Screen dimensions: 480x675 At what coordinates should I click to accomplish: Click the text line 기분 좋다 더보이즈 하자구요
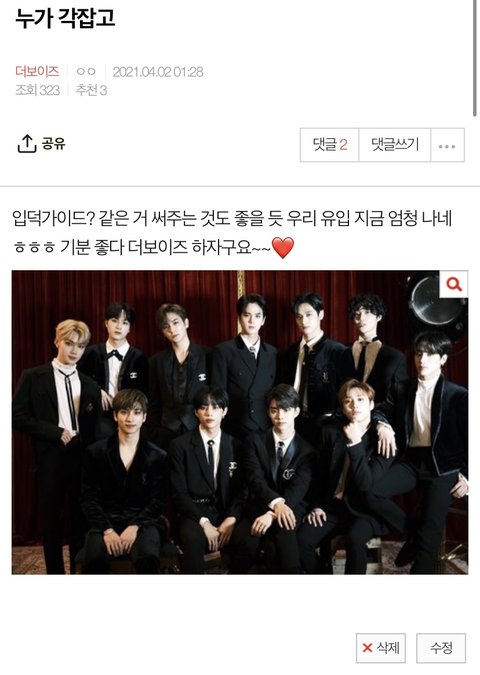[x=165, y=248]
